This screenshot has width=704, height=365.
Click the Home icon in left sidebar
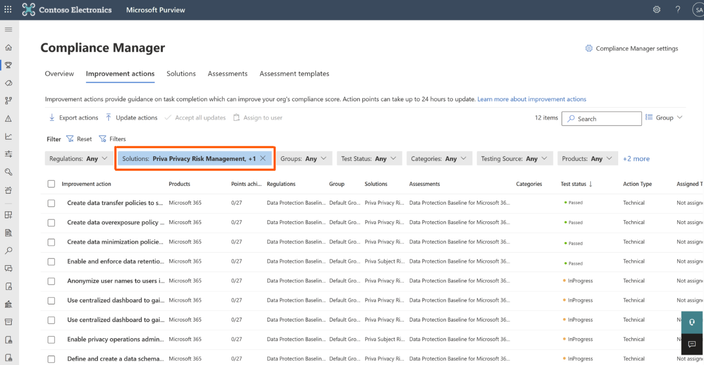pyautogui.click(x=9, y=48)
